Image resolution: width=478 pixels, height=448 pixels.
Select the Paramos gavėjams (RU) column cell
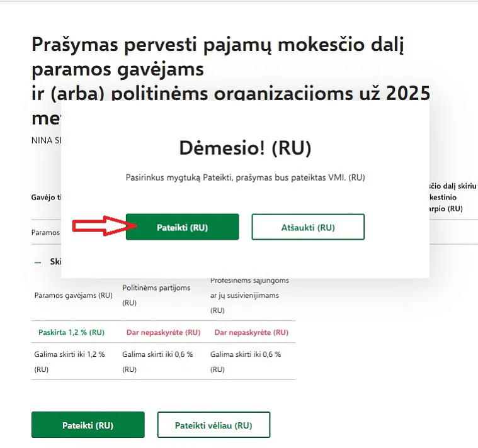coord(73,295)
